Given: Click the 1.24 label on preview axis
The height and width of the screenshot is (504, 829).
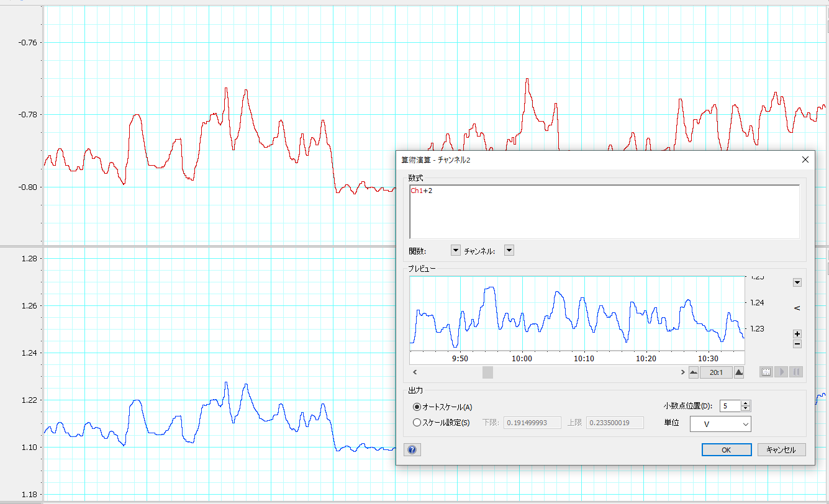Looking at the screenshot, I should 757,303.
